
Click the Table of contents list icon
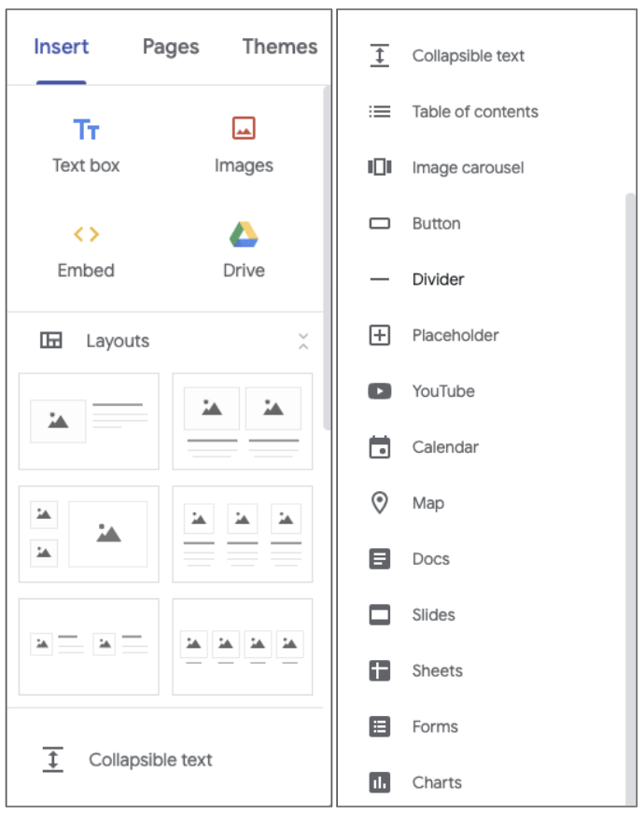tap(380, 112)
